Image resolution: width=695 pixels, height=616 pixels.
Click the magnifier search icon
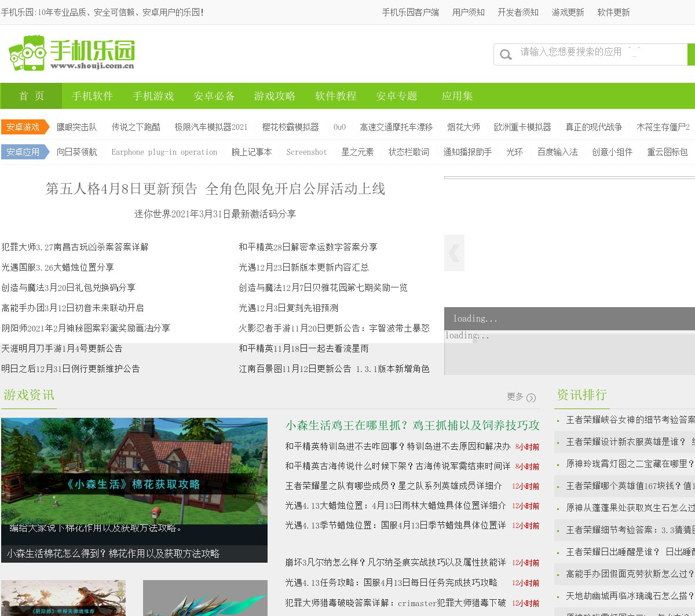506,54
